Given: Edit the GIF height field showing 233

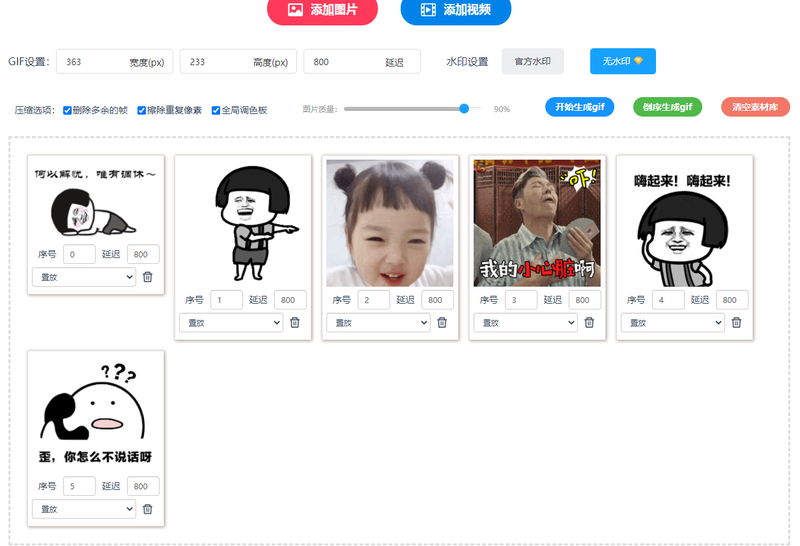Looking at the screenshot, I should pyautogui.click(x=238, y=62).
